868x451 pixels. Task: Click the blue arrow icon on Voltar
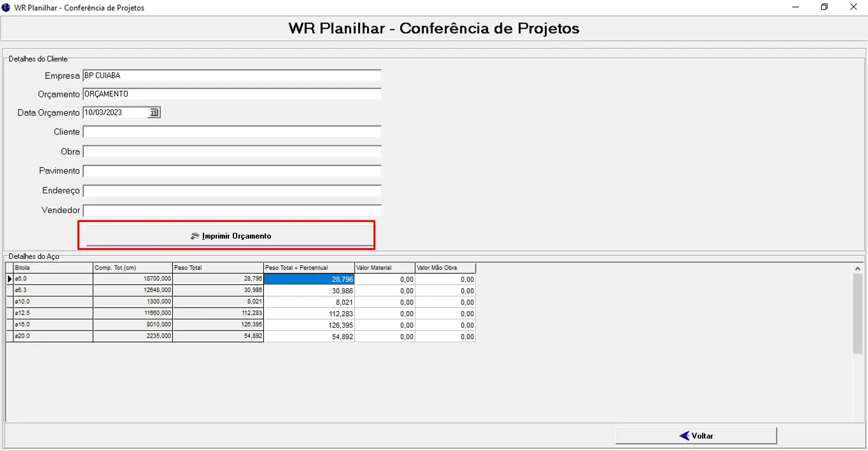(684, 436)
